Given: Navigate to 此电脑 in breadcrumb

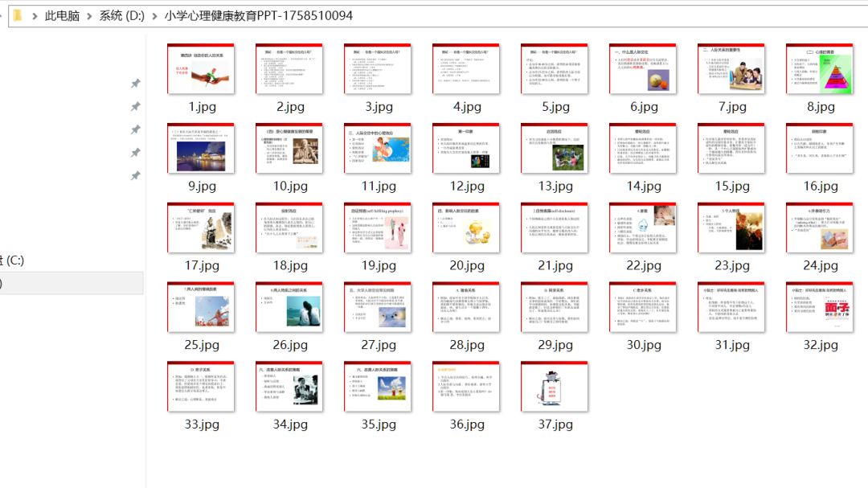Looking at the screenshot, I should (x=62, y=15).
